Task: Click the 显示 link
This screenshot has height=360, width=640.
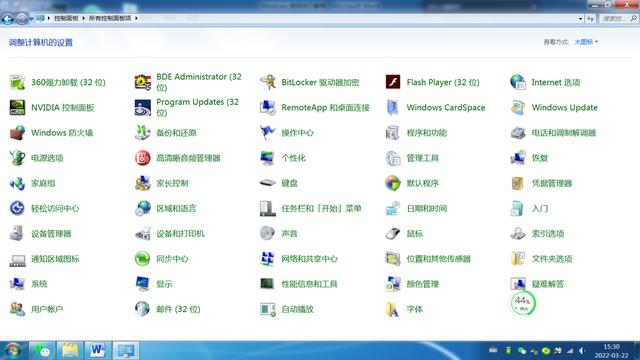Action: (164, 284)
